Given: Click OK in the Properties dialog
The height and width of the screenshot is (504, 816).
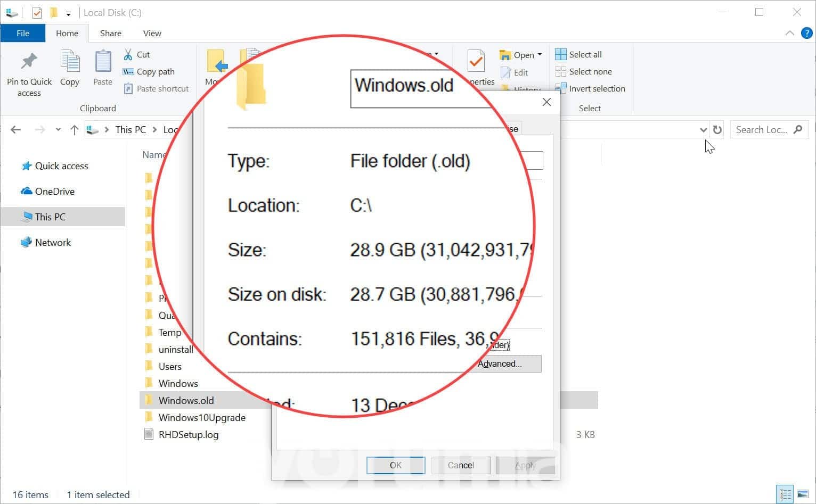Looking at the screenshot, I should point(396,465).
